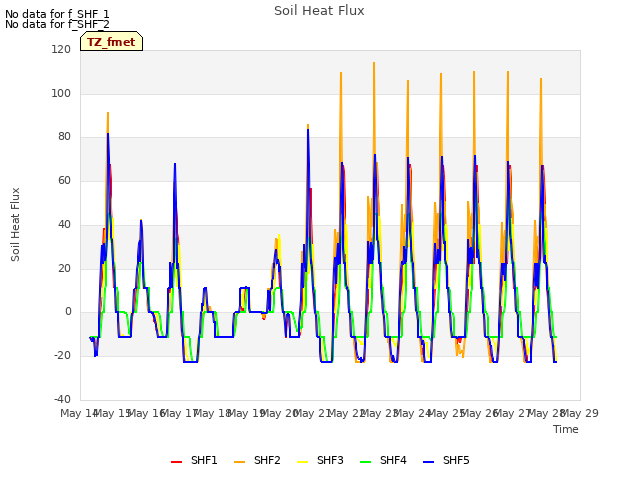The image size is (640, 480).
Task: Click the 'No data for f_SHF_1' message
Action: pos(57,14)
